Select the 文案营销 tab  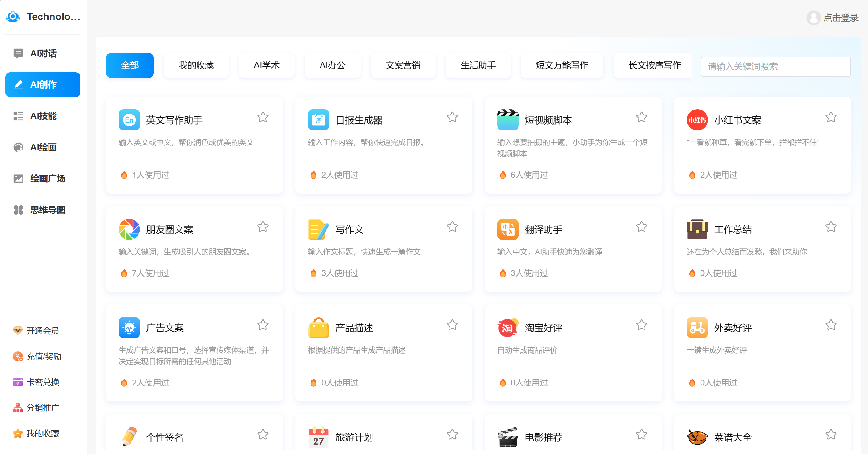pyautogui.click(x=403, y=65)
